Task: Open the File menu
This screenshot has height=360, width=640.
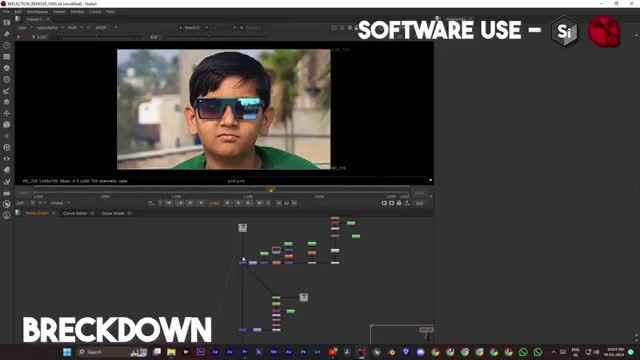Action: 6,12
